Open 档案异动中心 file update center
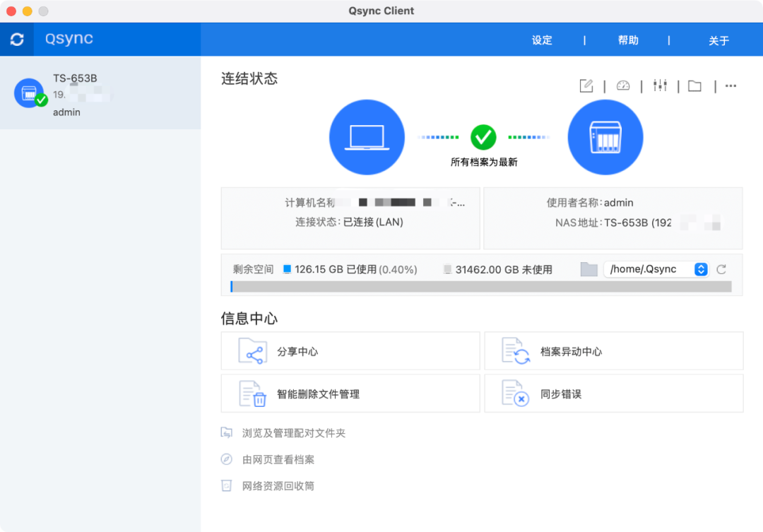The width and height of the screenshot is (763, 532). 614,351
